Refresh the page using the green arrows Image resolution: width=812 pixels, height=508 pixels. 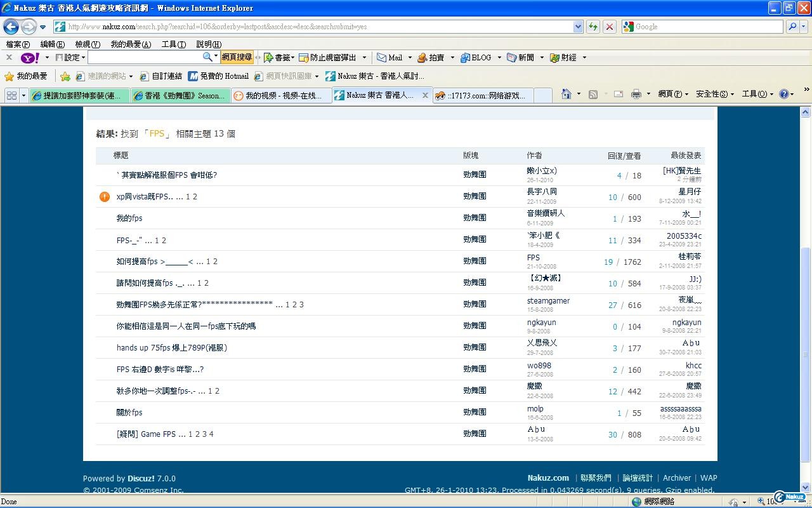593,27
